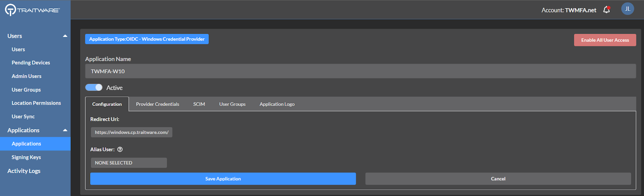Click the Alias User help icon

(120, 149)
